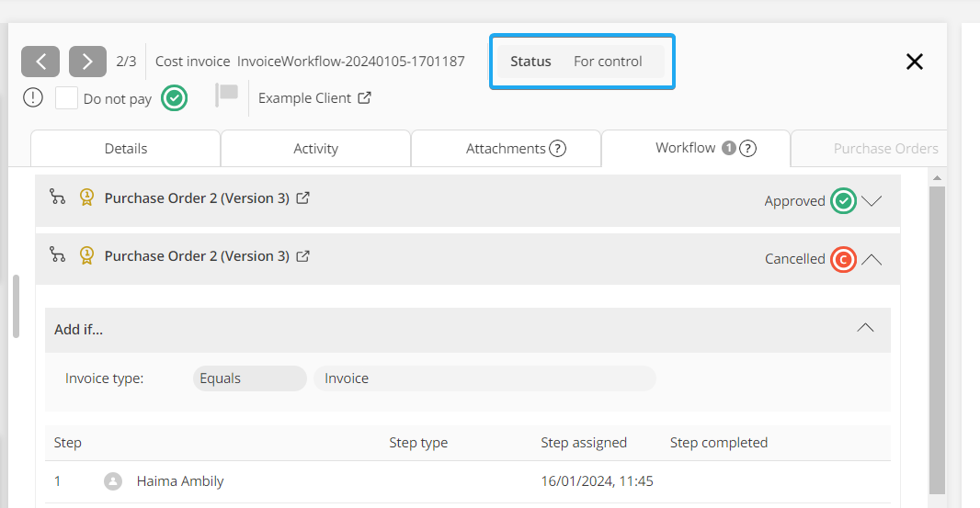The width and height of the screenshot is (980, 508).
Task: Open the Activity tab
Action: (x=315, y=148)
